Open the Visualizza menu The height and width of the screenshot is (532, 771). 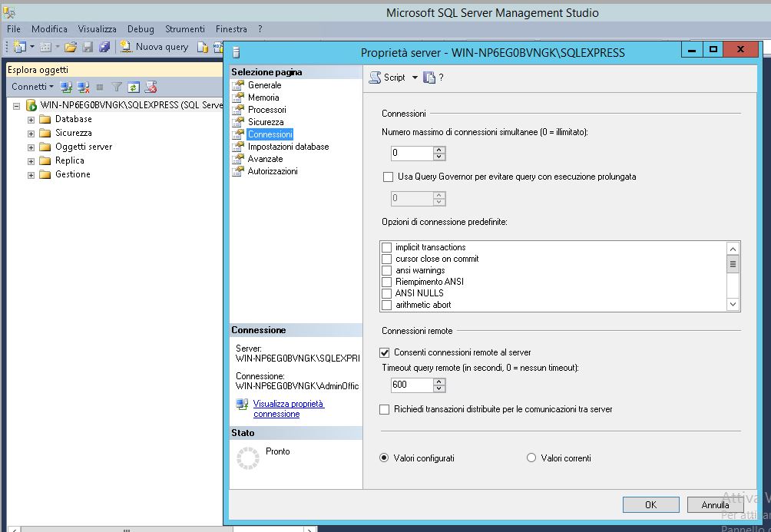[98, 29]
